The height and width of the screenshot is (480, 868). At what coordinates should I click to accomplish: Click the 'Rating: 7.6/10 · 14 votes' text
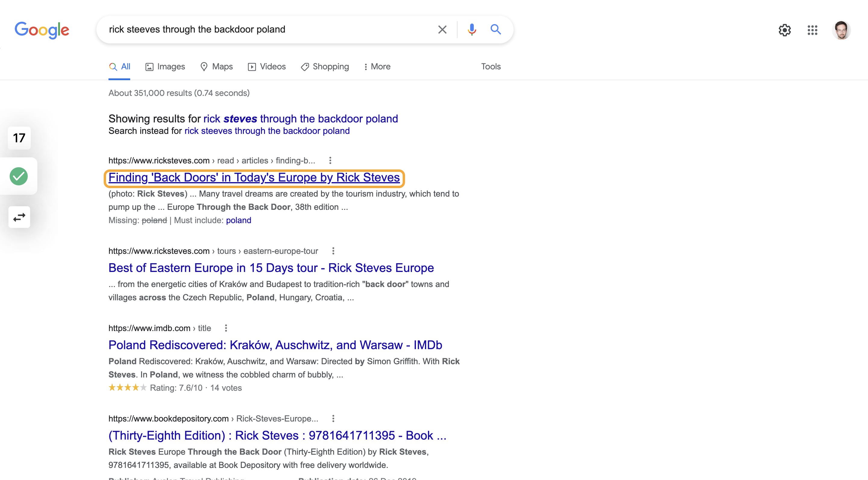(196, 388)
